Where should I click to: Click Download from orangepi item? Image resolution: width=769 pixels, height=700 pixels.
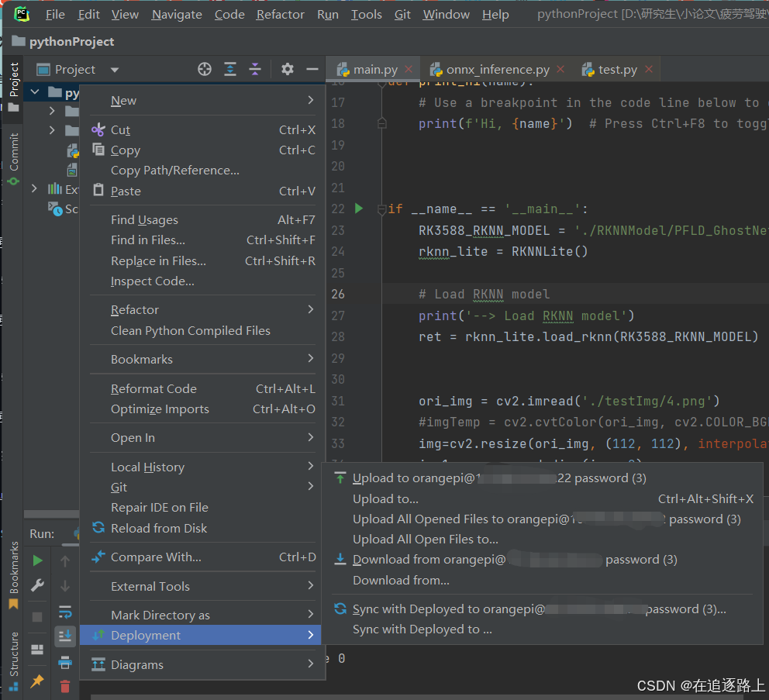[x=543, y=559]
